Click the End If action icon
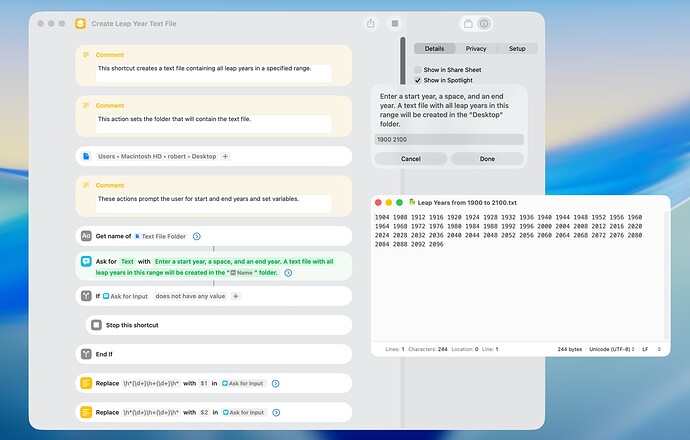Screen dimensions: 690x440 click(86, 354)
